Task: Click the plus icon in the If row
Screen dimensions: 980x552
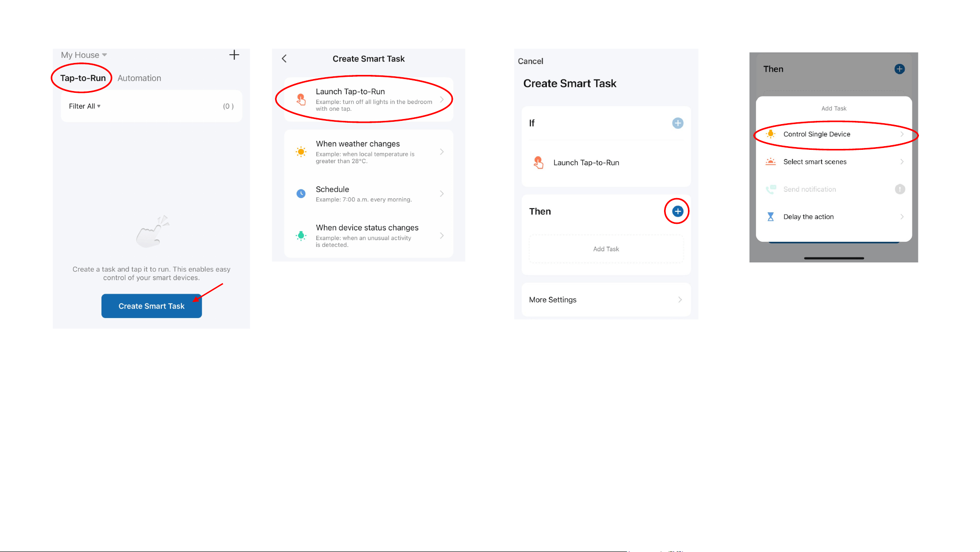Action: click(x=677, y=123)
